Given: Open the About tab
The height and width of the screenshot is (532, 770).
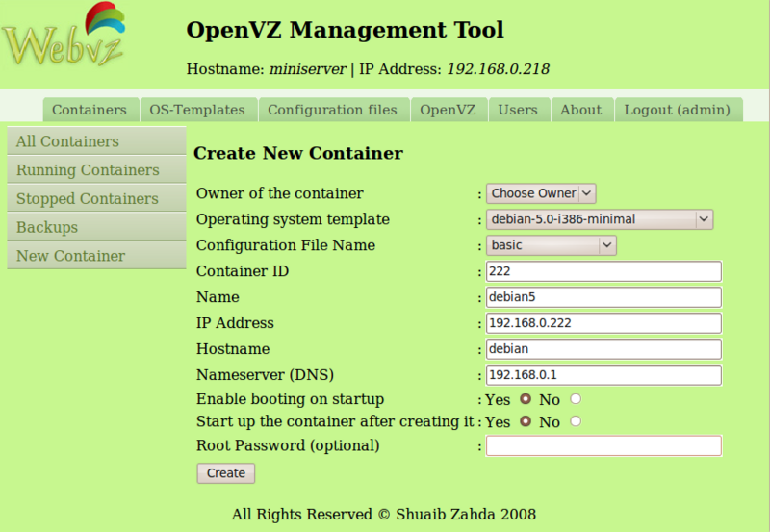Looking at the screenshot, I should (581, 110).
